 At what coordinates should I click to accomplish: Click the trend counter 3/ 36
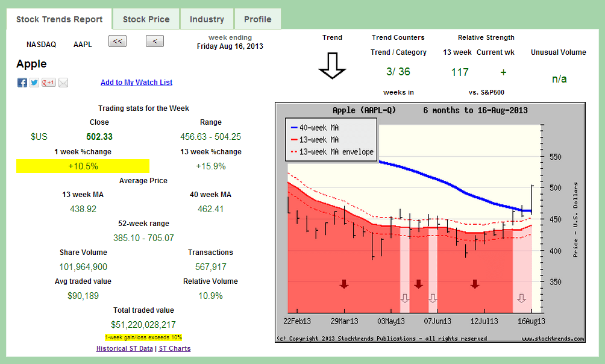point(398,72)
